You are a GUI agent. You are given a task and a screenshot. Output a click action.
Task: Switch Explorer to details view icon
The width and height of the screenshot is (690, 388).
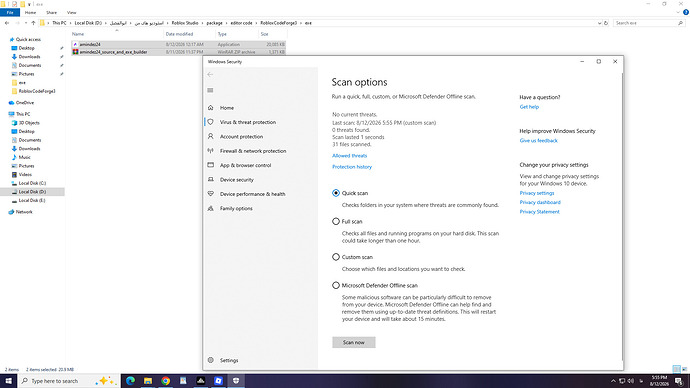[676, 369]
